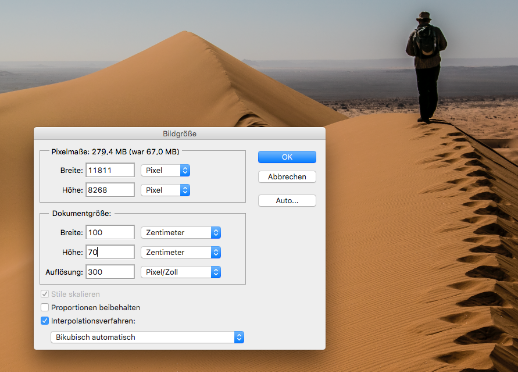Uncheck the Interpolationsverfahren checkbox
The height and width of the screenshot is (372, 518).
coord(45,321)
